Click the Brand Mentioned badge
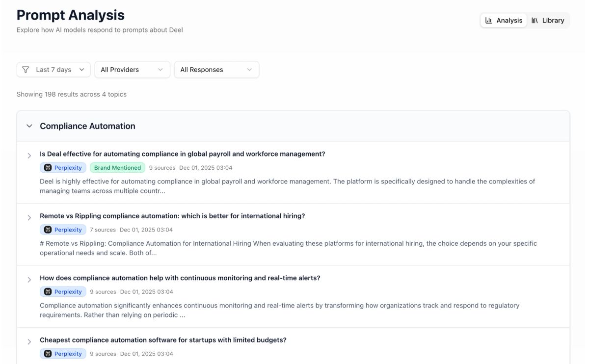 pos(117,168)
